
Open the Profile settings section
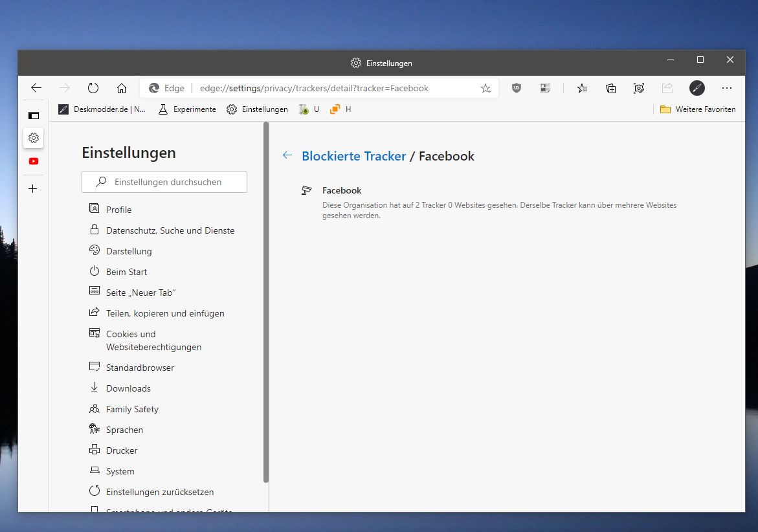pyautogui.click(x=119, y=210)
